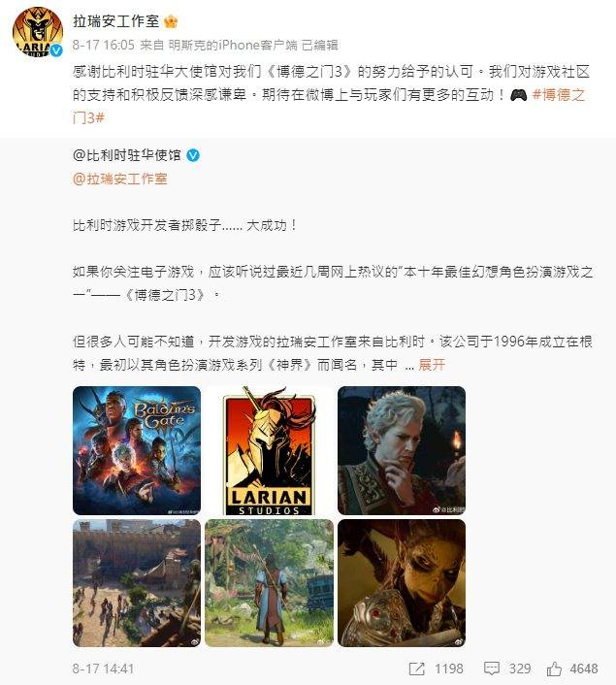Open the city walls screenshot thumbnail
Screen dimensions: 616x685
point(137,583)
